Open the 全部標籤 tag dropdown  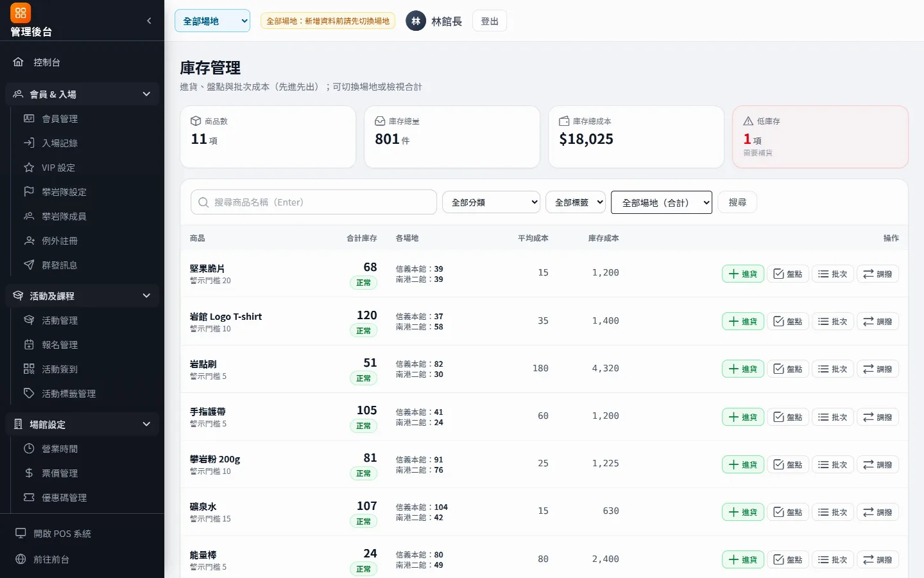(x=576, y=202)
